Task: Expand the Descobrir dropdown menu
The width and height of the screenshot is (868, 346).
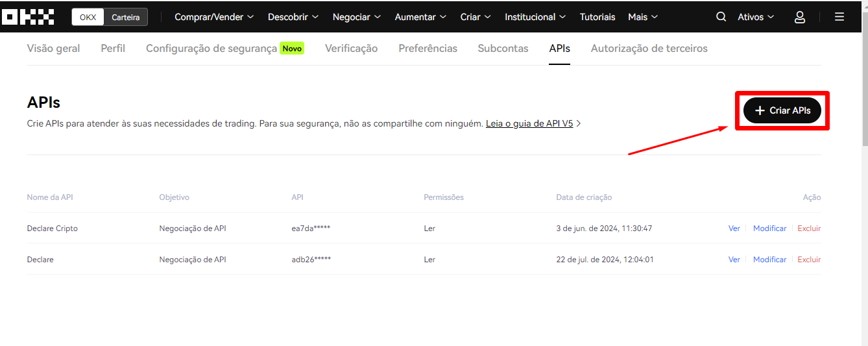Action: (x=293, y=17)
